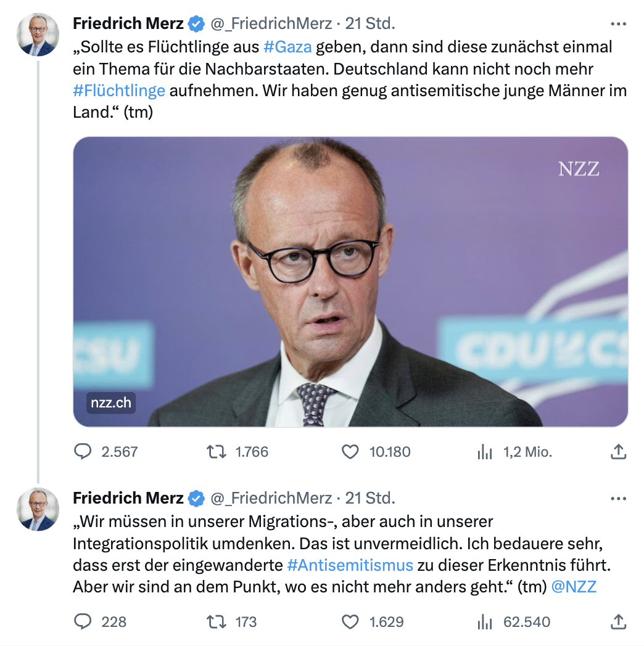Share the first tweet via share icon

(617, 452)
